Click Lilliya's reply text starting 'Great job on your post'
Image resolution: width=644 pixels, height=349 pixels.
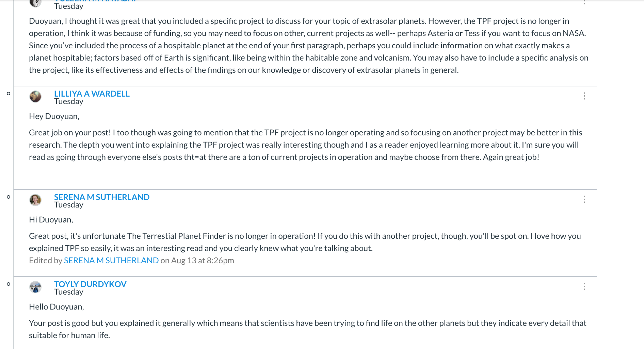click(305, 145)
